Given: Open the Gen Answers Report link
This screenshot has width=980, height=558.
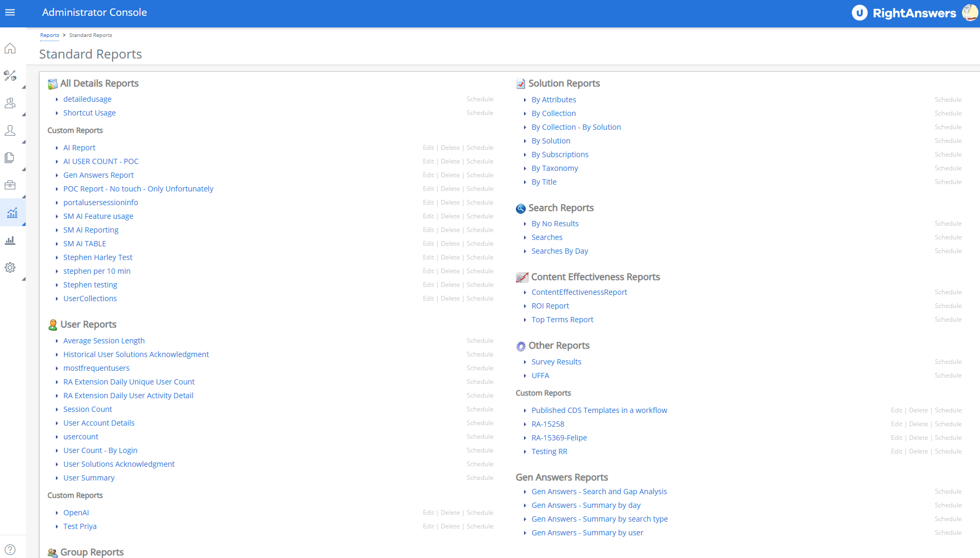Looking at the screenshot, I should (98, 175).
